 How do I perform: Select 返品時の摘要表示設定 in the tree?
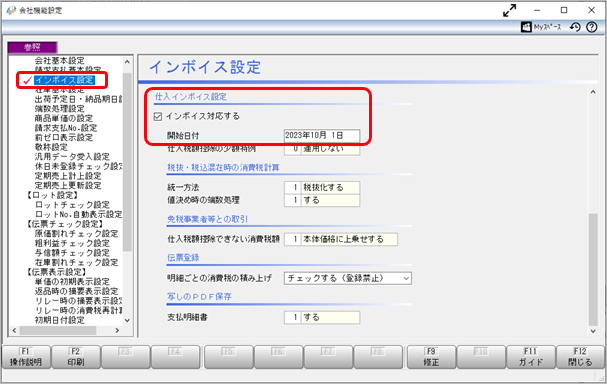click(76, 291)
